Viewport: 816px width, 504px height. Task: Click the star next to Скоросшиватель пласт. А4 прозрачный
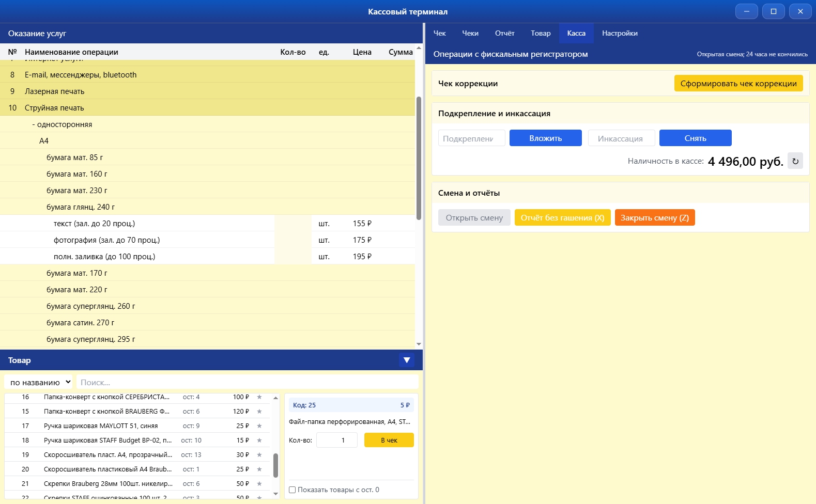tap(259, 455)
